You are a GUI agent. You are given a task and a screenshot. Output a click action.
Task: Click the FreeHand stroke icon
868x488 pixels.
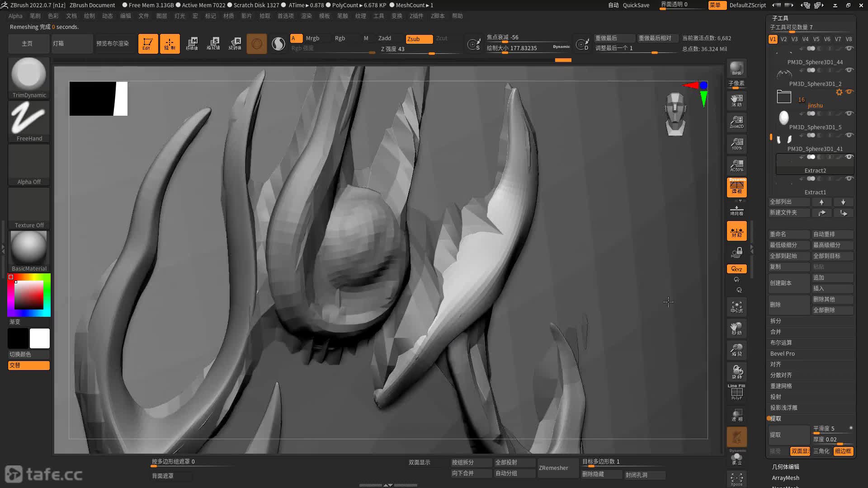(x=29, y=118)
